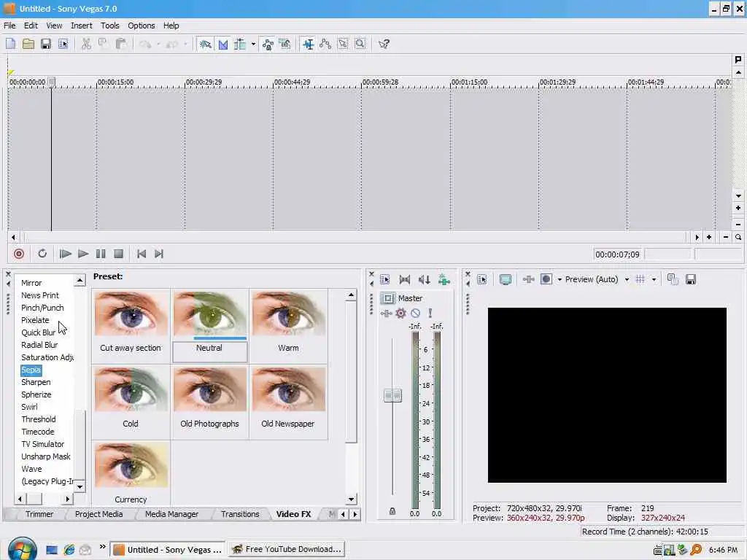Toggle Ignore Event Grouping button
Screen dimensions: 747x560
pyautogui.click(x=285, y=44)
